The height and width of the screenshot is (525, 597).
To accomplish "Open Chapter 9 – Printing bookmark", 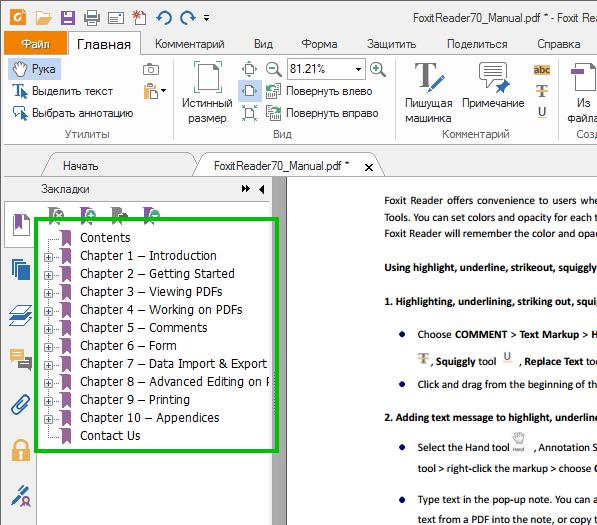I will pyautogui.click(x=135, y=400).
